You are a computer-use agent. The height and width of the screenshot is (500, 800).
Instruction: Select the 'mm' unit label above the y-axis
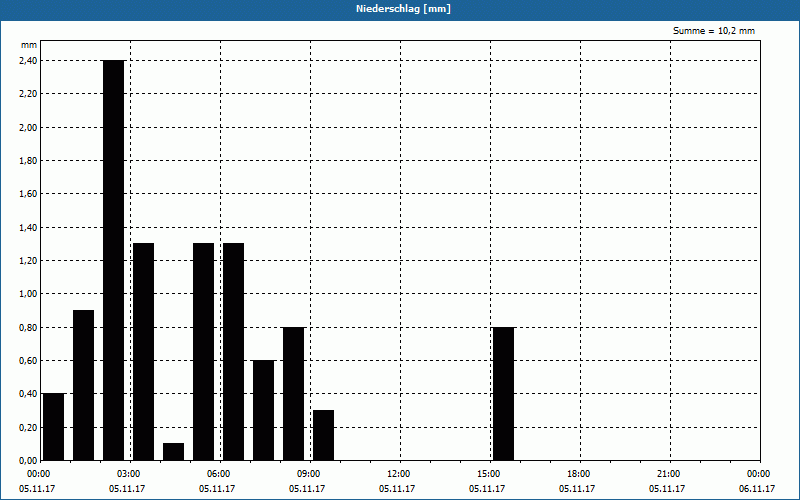pyautogui.click(x=29, y=45)
